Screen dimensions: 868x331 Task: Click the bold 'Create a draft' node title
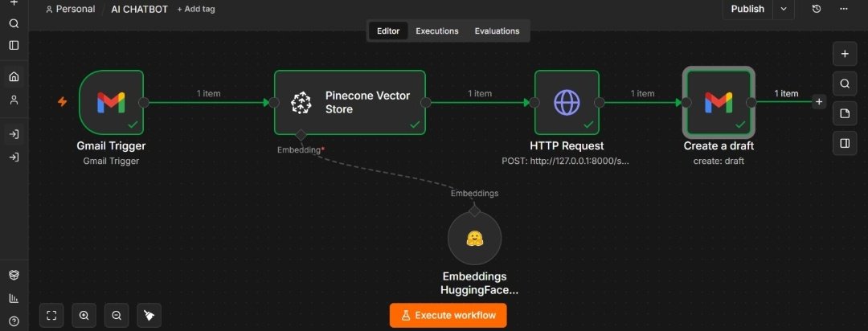pyautogui.click(x=719, y=146)
